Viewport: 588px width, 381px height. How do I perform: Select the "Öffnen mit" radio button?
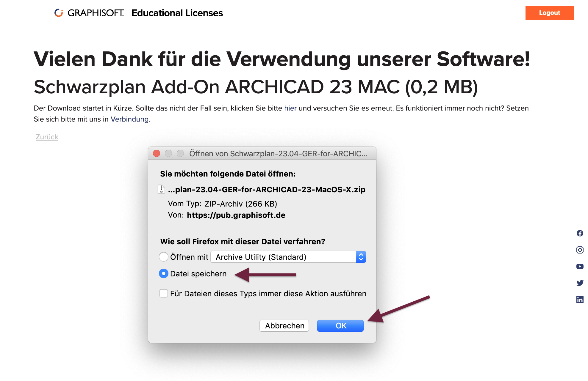point(164,257)
